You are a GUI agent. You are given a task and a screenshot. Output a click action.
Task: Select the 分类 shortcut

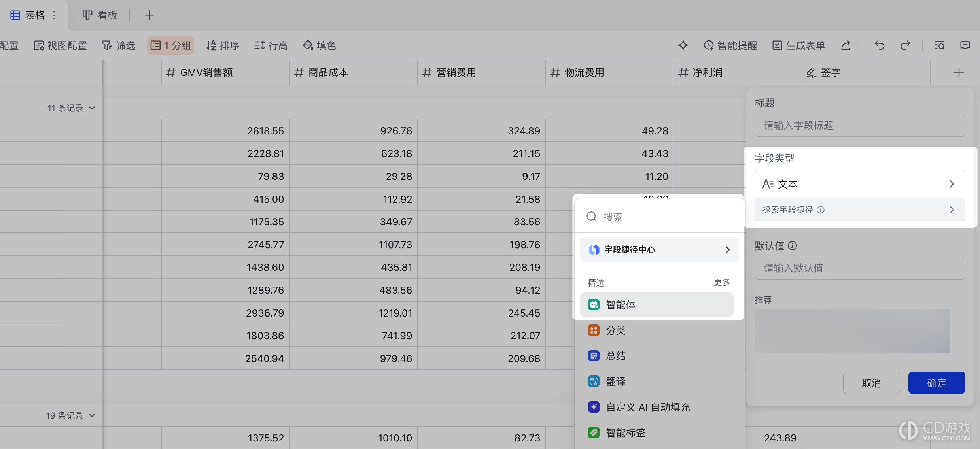coord(656,330)
